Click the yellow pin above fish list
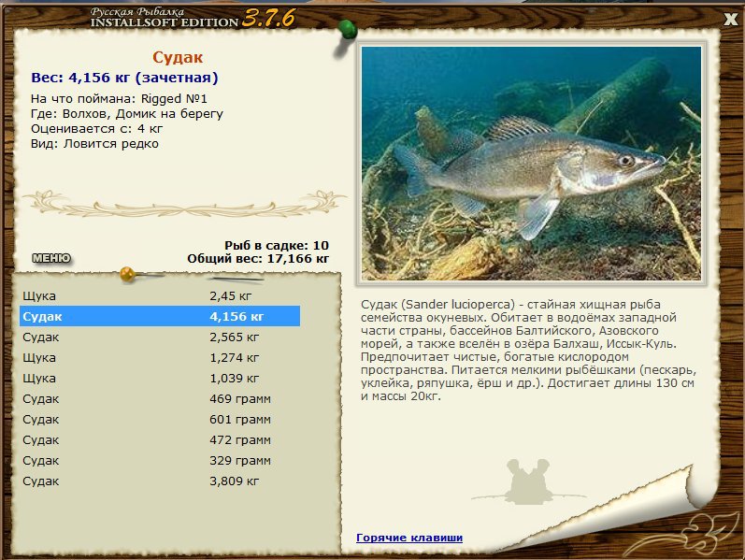The image size is (745, 560). (x=128, y=274)
